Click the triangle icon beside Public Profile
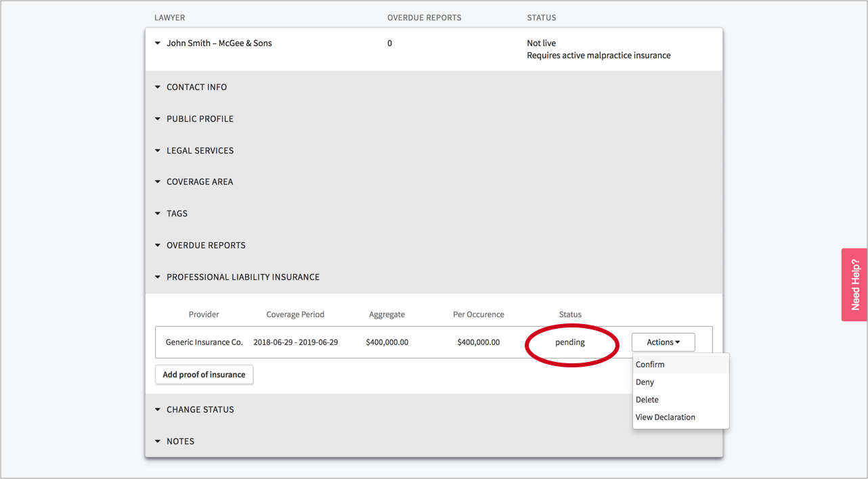Image resolution: width=868 pixels, height=479 pixels. (x=158, y=119)
